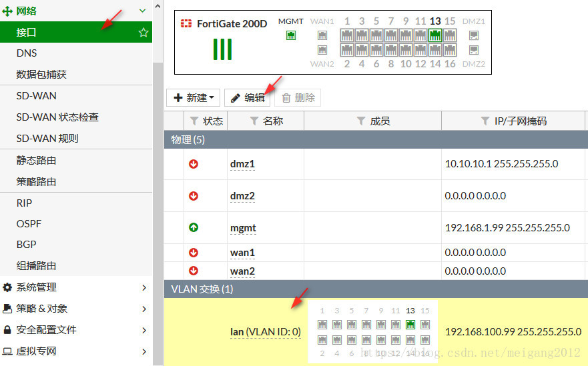Select port 16 on the FortiGate faceplate
Screen dimensions: 588x366
[450, 50]
